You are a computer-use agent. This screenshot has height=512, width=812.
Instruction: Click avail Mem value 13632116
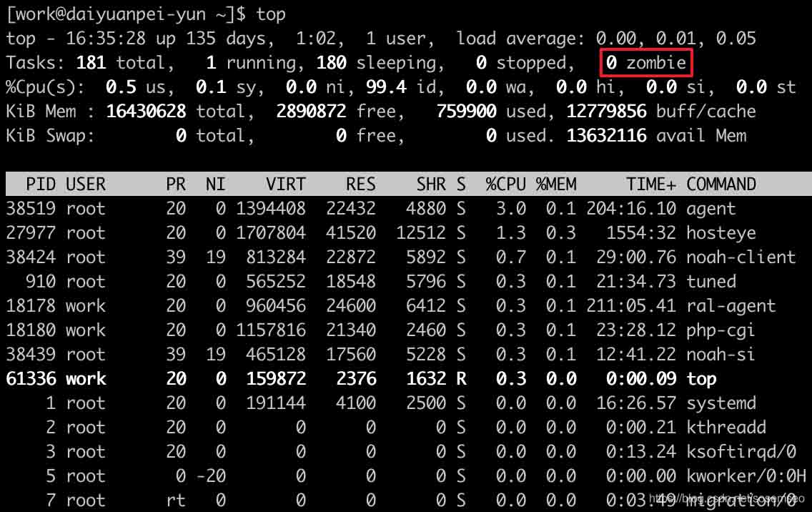click(606, 136)
